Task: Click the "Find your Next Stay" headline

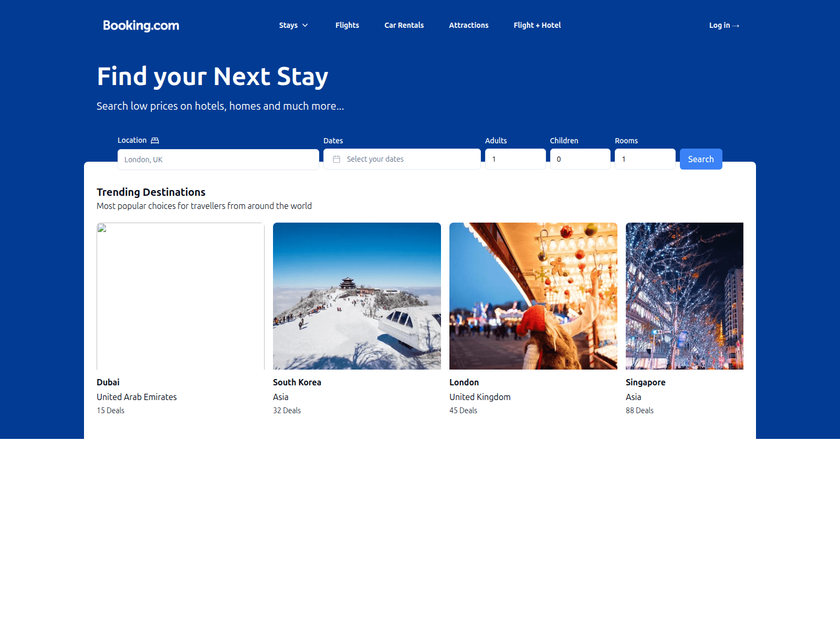Action: 213,77
